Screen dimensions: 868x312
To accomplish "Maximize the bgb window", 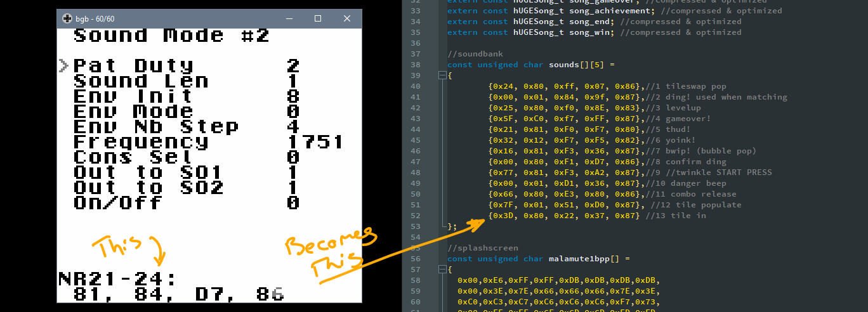I will point(318,19).
